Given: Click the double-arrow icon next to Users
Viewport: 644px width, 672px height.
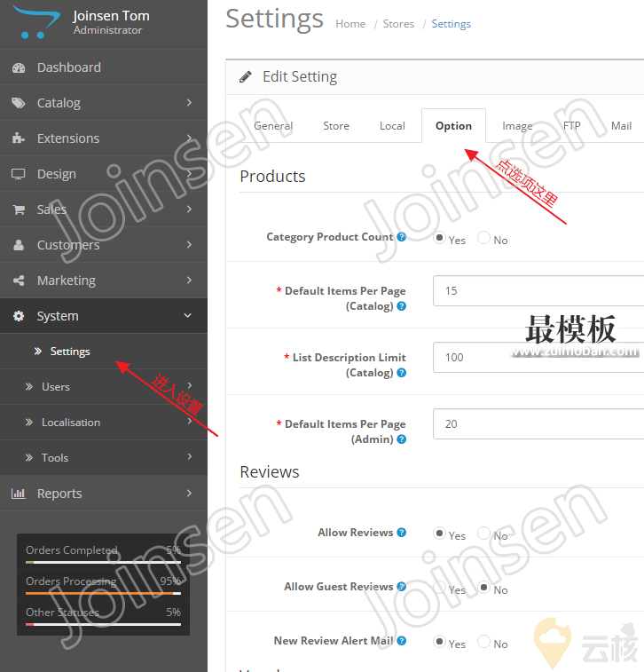Looking at the screenshot, I should [29, 387].
